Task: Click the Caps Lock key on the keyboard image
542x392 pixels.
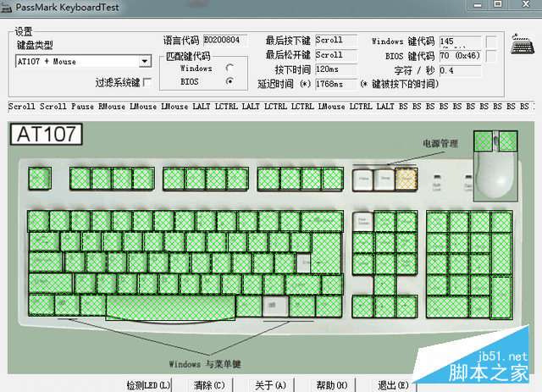Action: [x=46, y=262]
